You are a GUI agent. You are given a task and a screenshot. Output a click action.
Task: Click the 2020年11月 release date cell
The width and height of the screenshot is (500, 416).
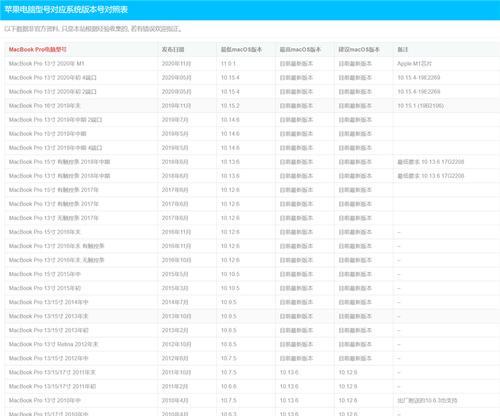pyautogui.click(x=176, y=63)
